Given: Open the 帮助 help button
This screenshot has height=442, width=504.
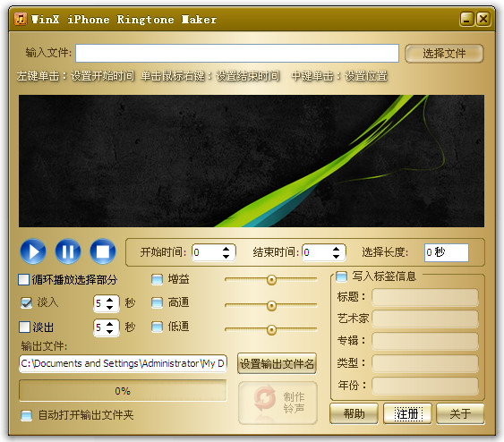Looking at the screenshot, I should (x=354, y=413).
